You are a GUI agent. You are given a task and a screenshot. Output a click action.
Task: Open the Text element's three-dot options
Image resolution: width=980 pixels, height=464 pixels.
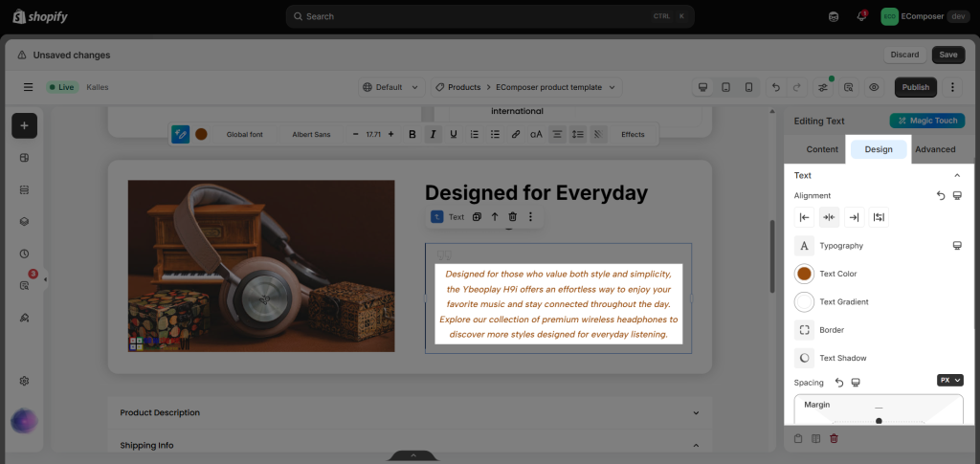pos(530,217)
